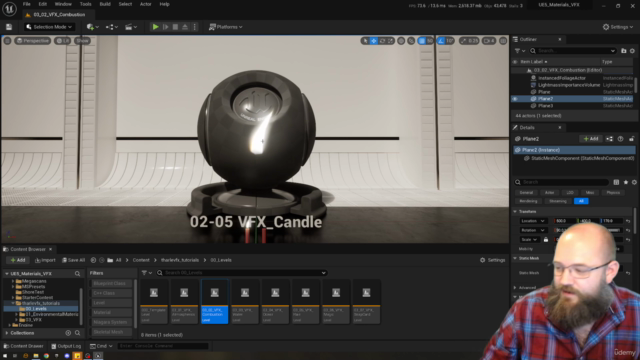This screenshot has height=360, width=640.
Task: Open the Outliner settings gear
Action: click(x=632, y=51)
